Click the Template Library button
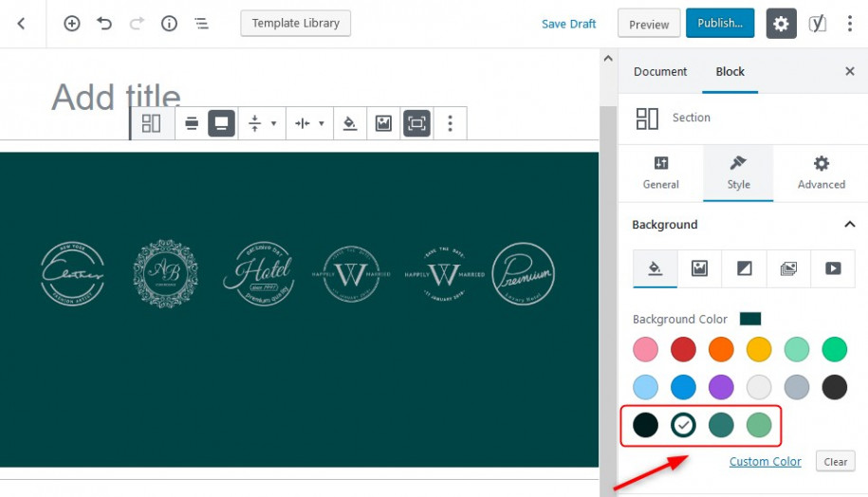This screenshot has width=868, height=497. tap(296, 24)
